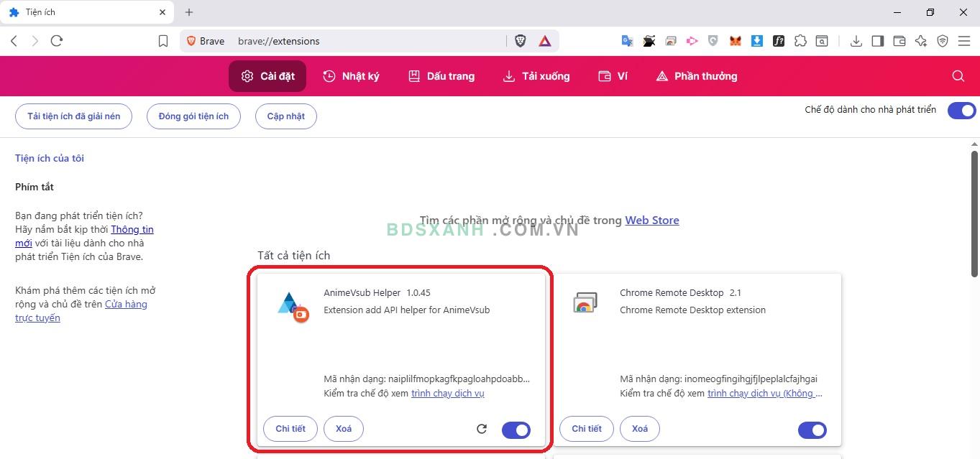980x459 pixels.
Task: Open a new tab with plus button
Action: tap(189, 12)
